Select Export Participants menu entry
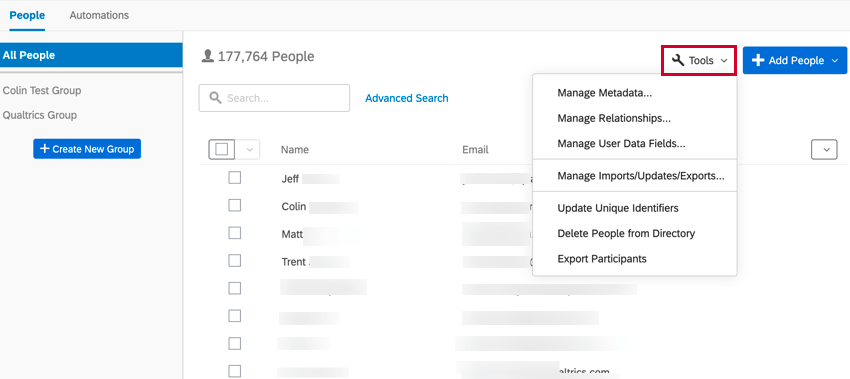Image resolution: width=850 pixels, height=379 pixels. (602, 259)
